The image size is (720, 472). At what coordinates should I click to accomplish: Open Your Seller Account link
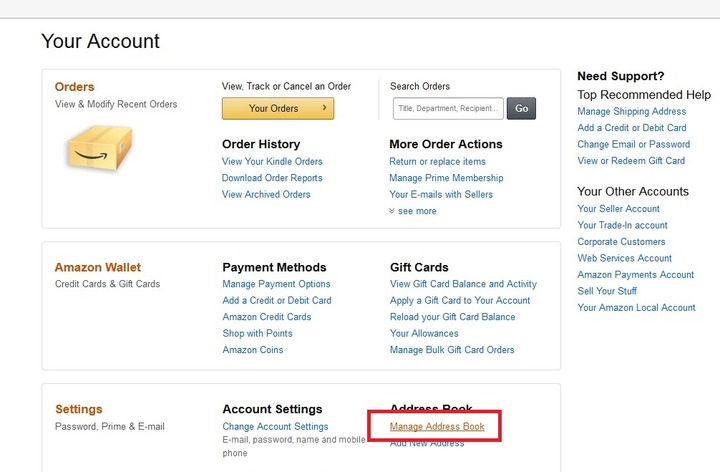tap(618, 209)
